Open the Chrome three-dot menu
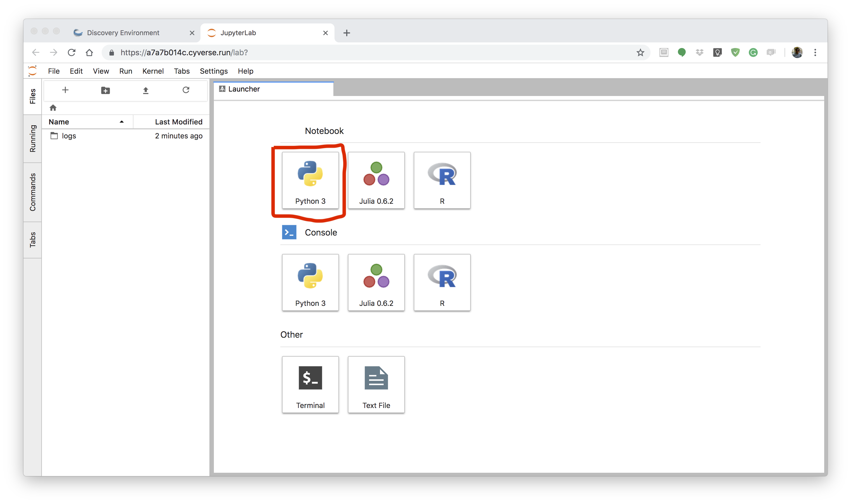This screenshot has height=504, width=851. [x=815, y=52]
